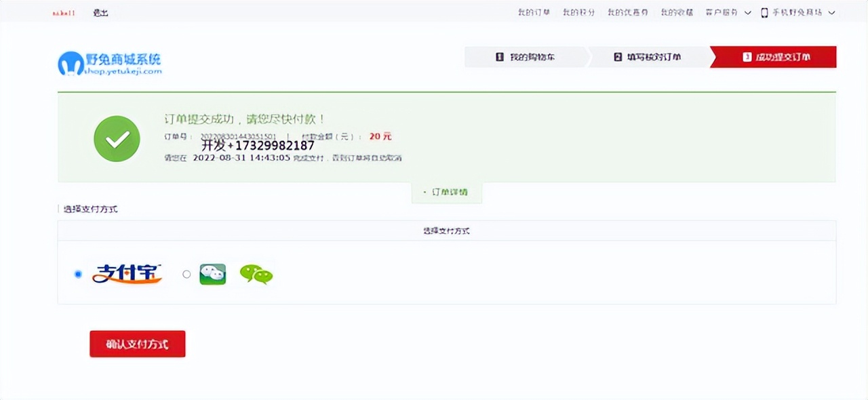
Task: Expand the 手机野兔商城 dropdown
Action: coord(797,12)
